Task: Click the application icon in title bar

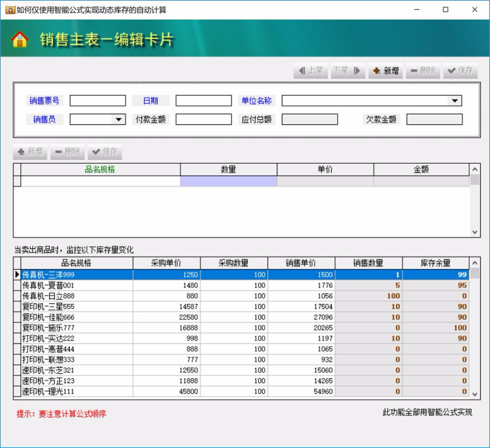Action: (10, 10)
